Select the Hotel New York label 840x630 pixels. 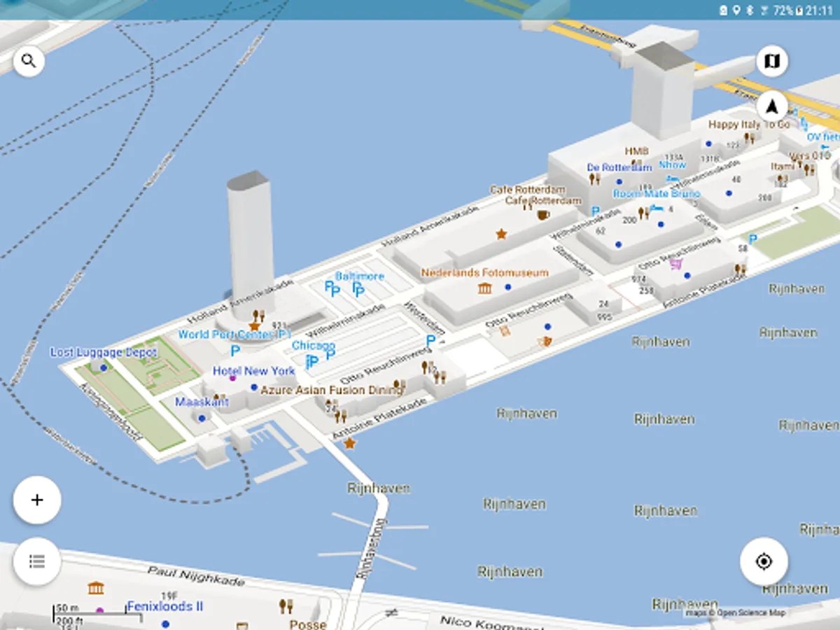pos(254,370)
